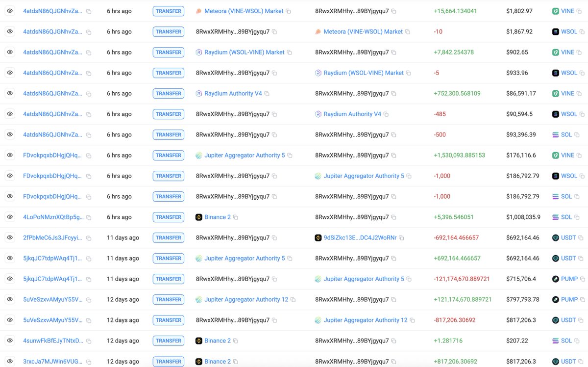
Task: Copy Raydium Authority V4 sender address icon
Action: point(267,94)
